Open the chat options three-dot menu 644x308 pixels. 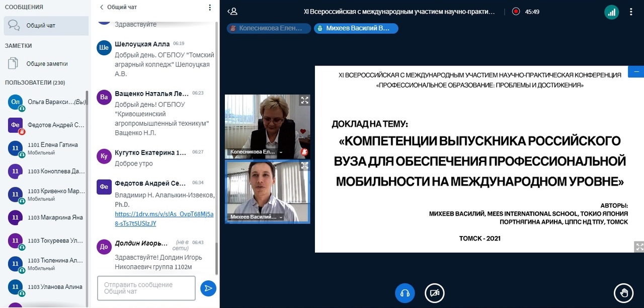(210, 8)
